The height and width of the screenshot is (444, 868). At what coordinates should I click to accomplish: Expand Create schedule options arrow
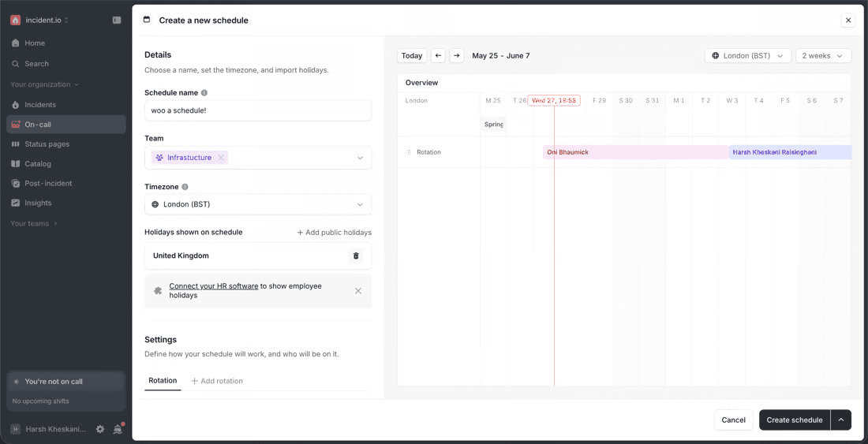click(x=841, y=420)
